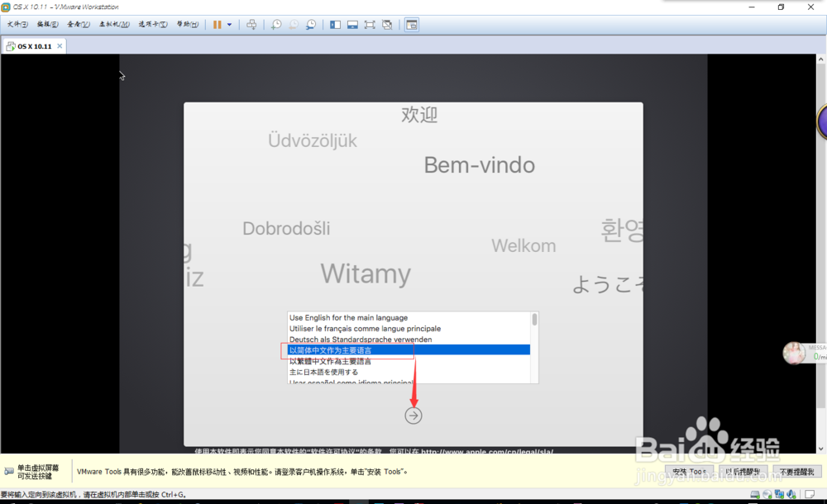827x504 pixels.
Task: Click the 以后提醒我 button
Action: [743, 472]
